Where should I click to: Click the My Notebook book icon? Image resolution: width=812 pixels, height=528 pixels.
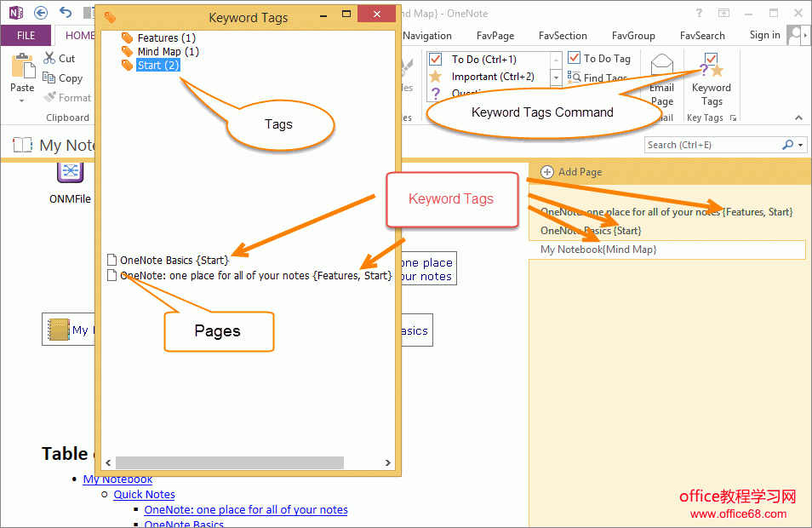click(59, 330)
